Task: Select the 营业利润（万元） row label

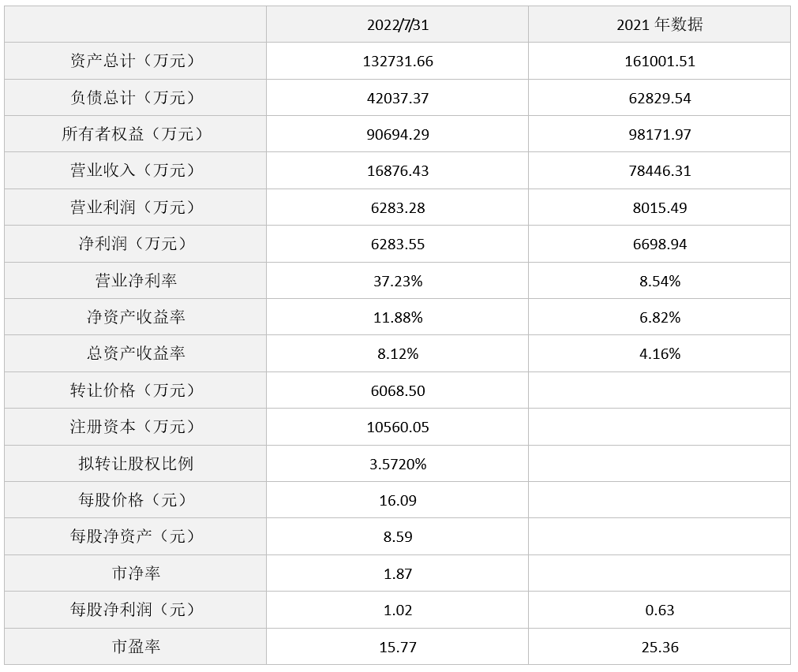Action: 135,207
